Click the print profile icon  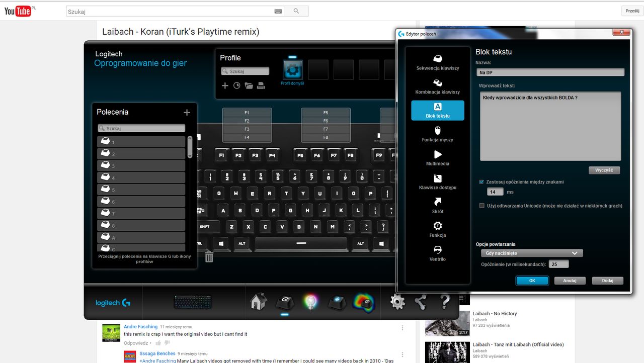tap(261, 85)
